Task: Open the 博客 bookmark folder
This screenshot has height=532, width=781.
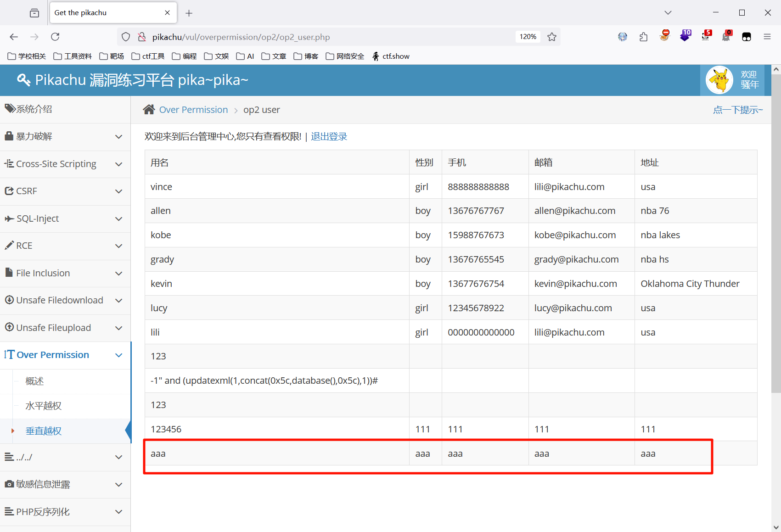Action: coord(306,56)
